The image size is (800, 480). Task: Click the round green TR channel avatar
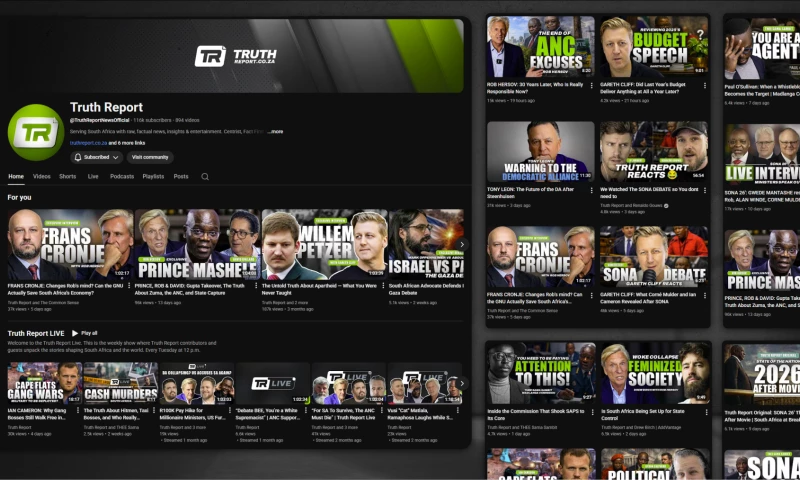tap(36, 132)
